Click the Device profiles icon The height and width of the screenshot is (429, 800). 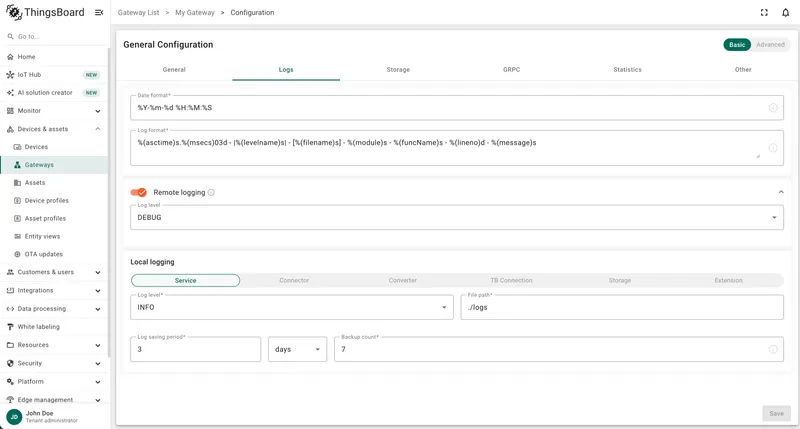pos(17,200)
